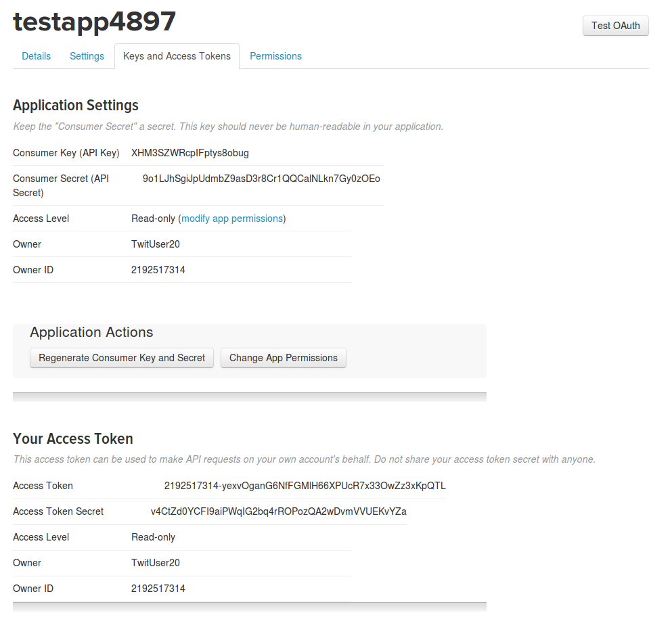The height and width of the screenshot is (619, 672).
Task: Select the Keys and Access Tokens tab
Action: pyautogui.click(x=177, y=56)
